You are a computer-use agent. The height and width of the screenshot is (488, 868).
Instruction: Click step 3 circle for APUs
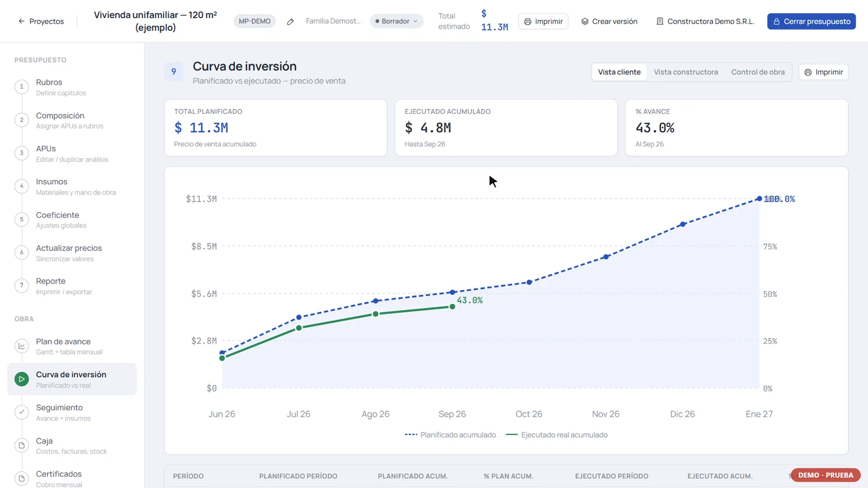tap(22, 153)
